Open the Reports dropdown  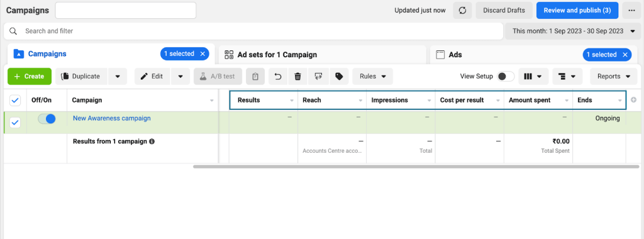[x=614, y=76]
